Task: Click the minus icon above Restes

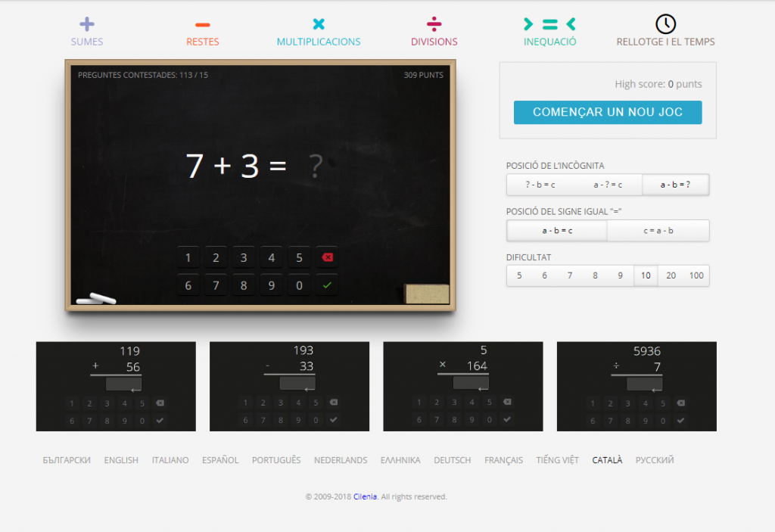Action: click(x=202, y=25)
